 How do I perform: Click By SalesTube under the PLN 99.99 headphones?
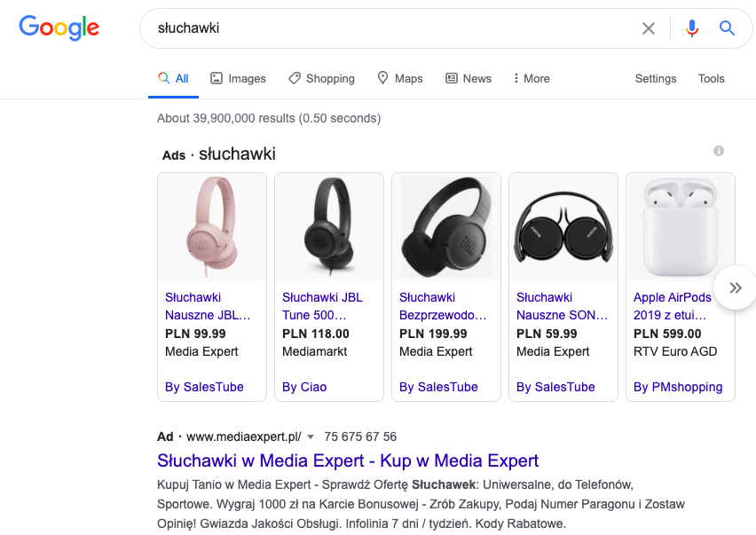[204, 387]
